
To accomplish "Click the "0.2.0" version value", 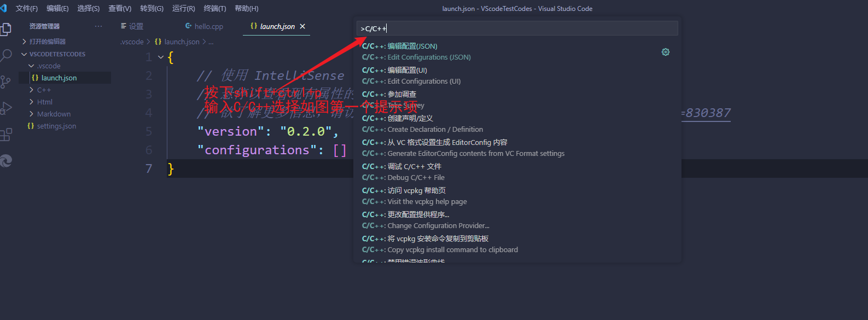I will pyautogui.click(x=306, y=131).
